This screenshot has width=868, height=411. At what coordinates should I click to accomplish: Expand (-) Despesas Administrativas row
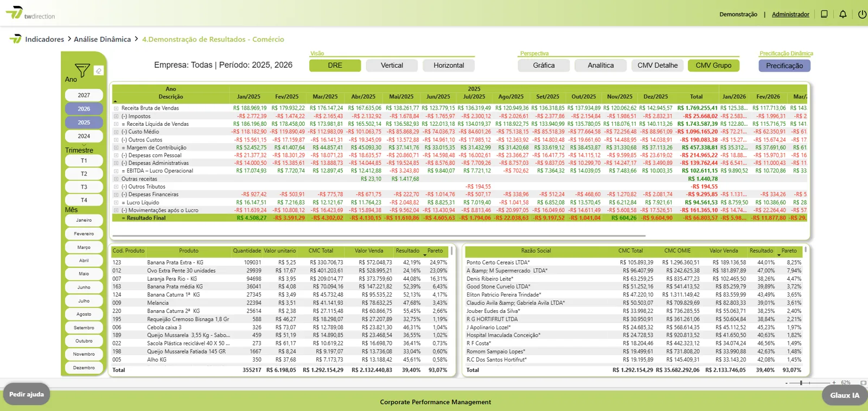(x=116, y=163)
